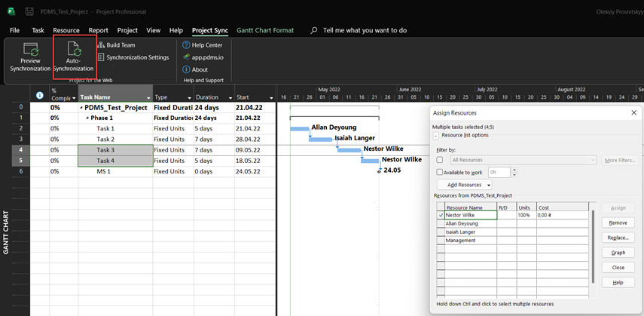644x316 pixels.
Task: Open the Task ribbon tab
Action: (38, 30)
